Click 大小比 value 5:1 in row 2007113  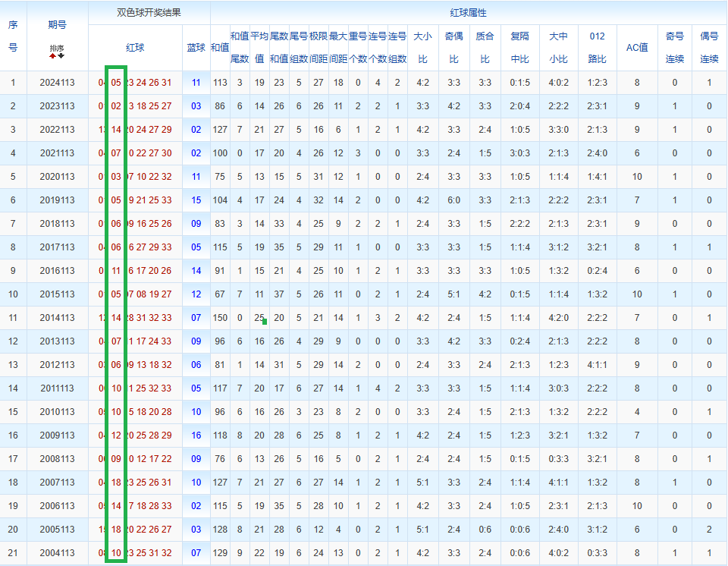coord(423,483)
